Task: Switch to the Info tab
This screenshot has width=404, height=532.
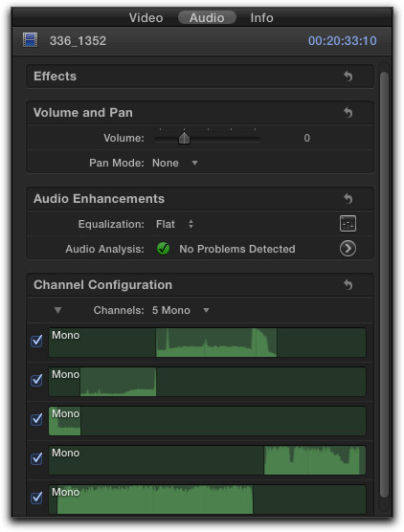Action: pyautogui.click(x=261, y=17)
